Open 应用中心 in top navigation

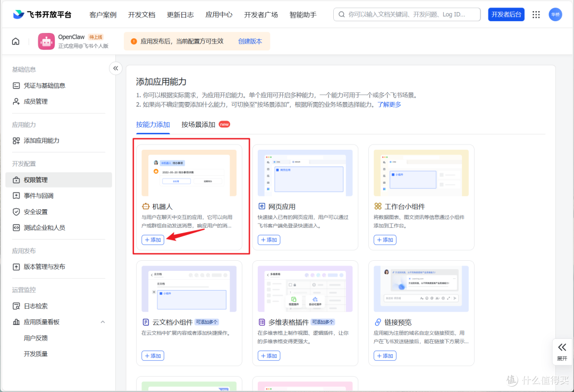(x=219, y=15)
